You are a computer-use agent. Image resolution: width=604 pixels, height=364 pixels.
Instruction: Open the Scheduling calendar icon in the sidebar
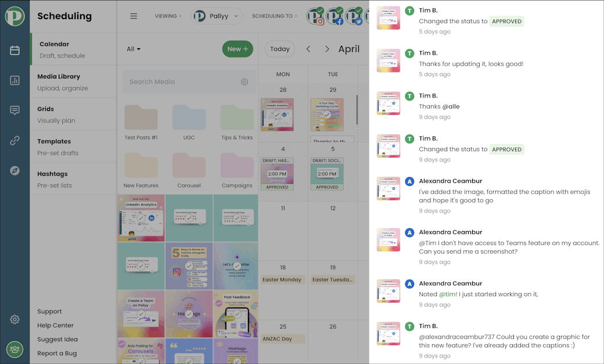coord(15,51)
